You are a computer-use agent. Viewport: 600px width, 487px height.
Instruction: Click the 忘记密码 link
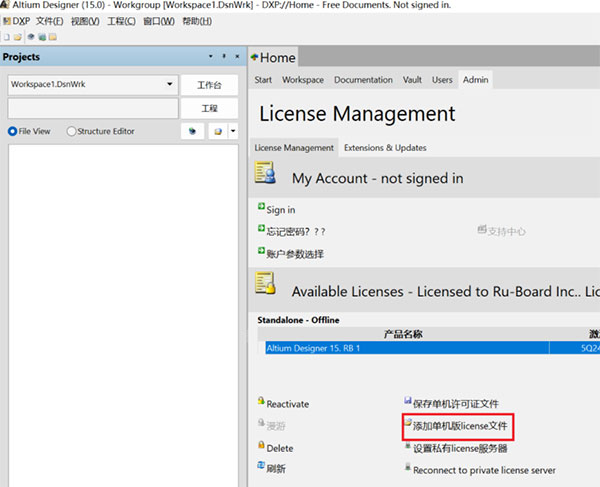[295, 232]
